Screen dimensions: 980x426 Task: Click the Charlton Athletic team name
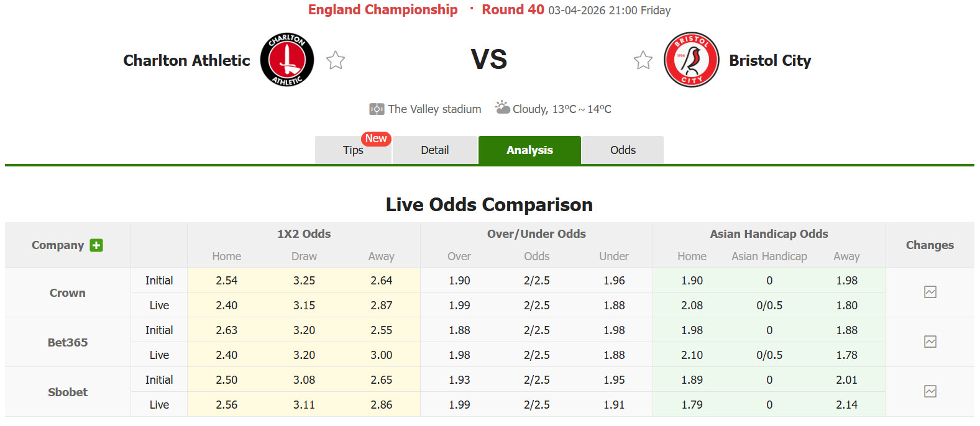pos(186,60)
